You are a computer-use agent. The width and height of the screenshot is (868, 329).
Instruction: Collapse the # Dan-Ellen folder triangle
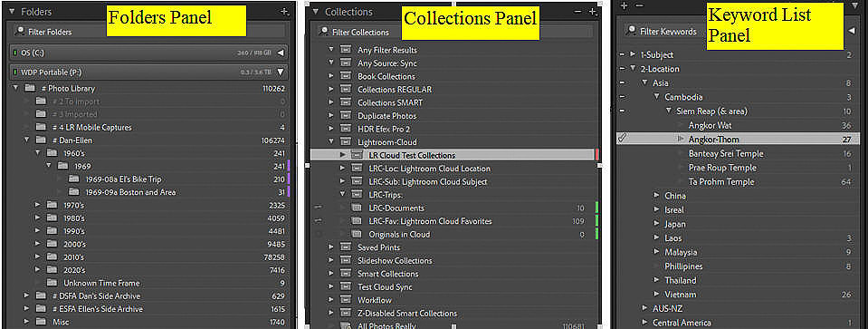tap(26, 140)
